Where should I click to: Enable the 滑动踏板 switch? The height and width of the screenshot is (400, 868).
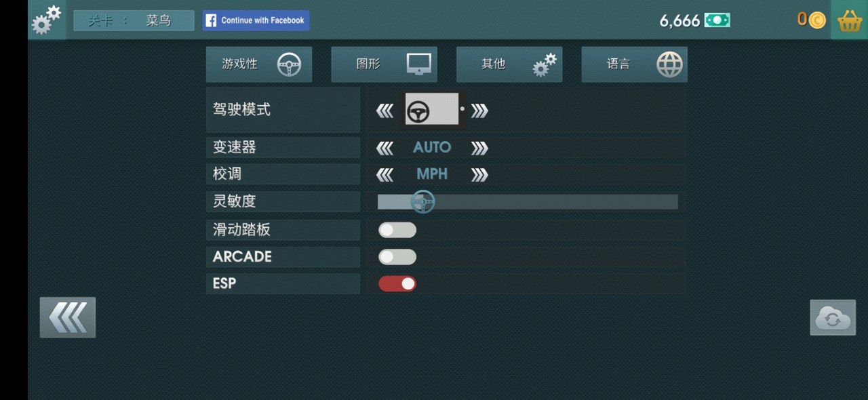coord(397,230)
